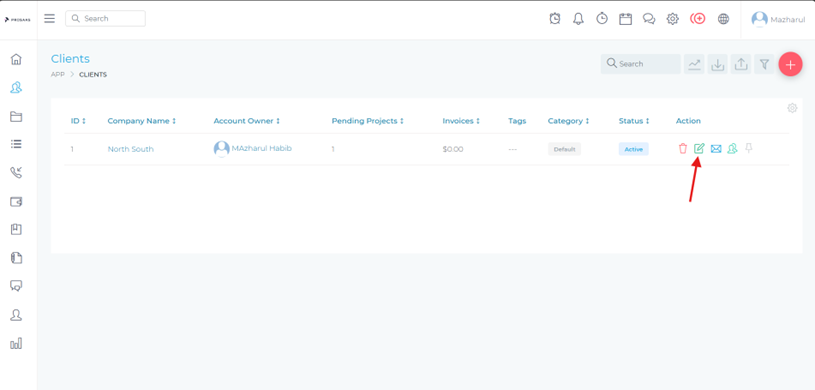
Task: Toggle the hamburger menu in top bar
Action: coord(49,19)
